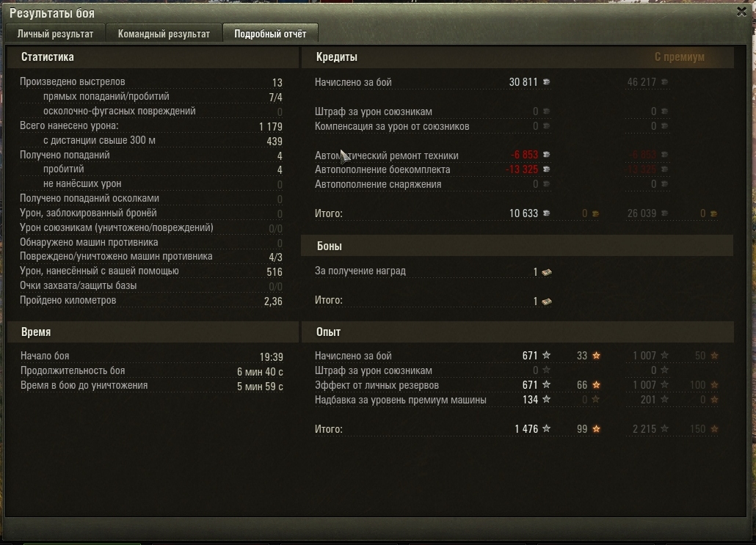The width and height of the screenshot is (756, 545).
Task: Click star icon next to 134 premium bonus
Action: point(546,399)
